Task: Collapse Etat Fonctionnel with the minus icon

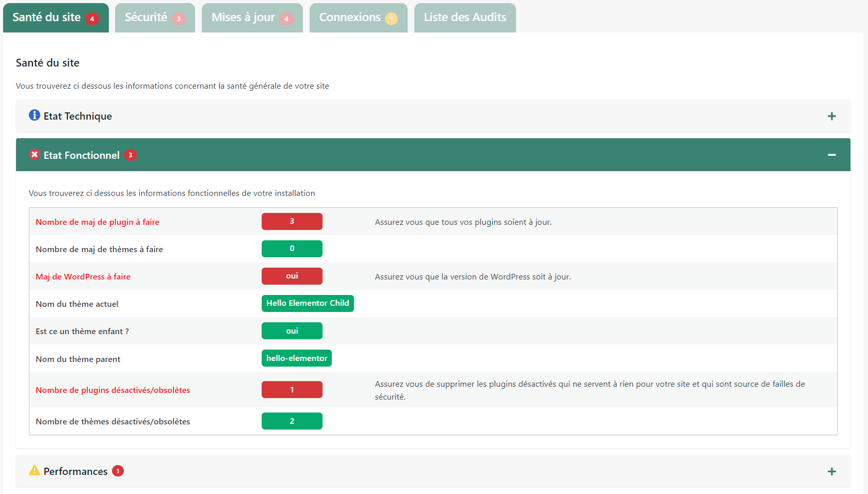Action: (x=831, y=155)
